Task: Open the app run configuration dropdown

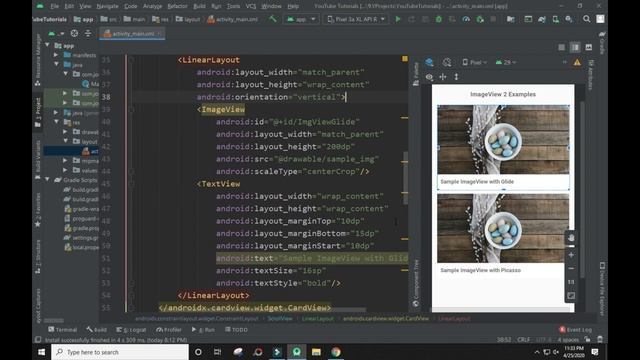Action: (301, 19)
